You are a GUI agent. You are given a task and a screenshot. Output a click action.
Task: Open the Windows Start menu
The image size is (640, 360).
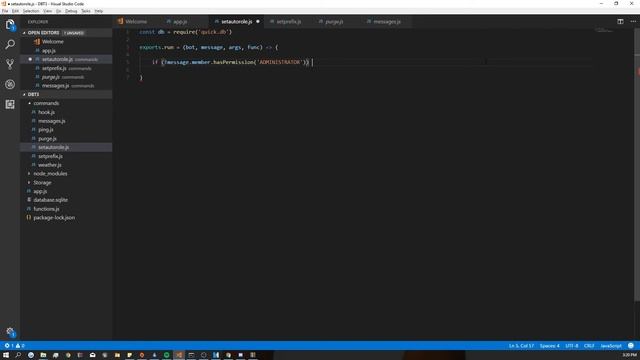click(6, 355)
